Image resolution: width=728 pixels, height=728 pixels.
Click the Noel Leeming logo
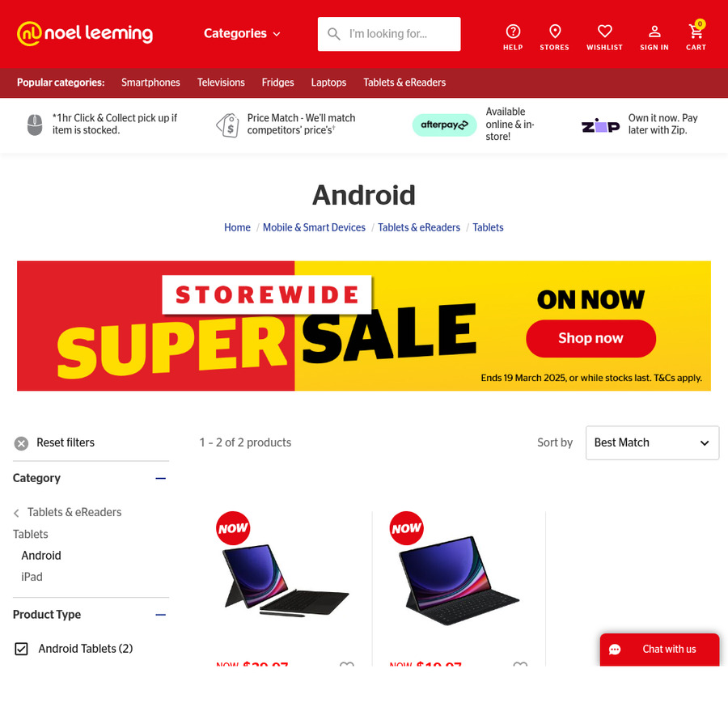[x=85, y=33]
